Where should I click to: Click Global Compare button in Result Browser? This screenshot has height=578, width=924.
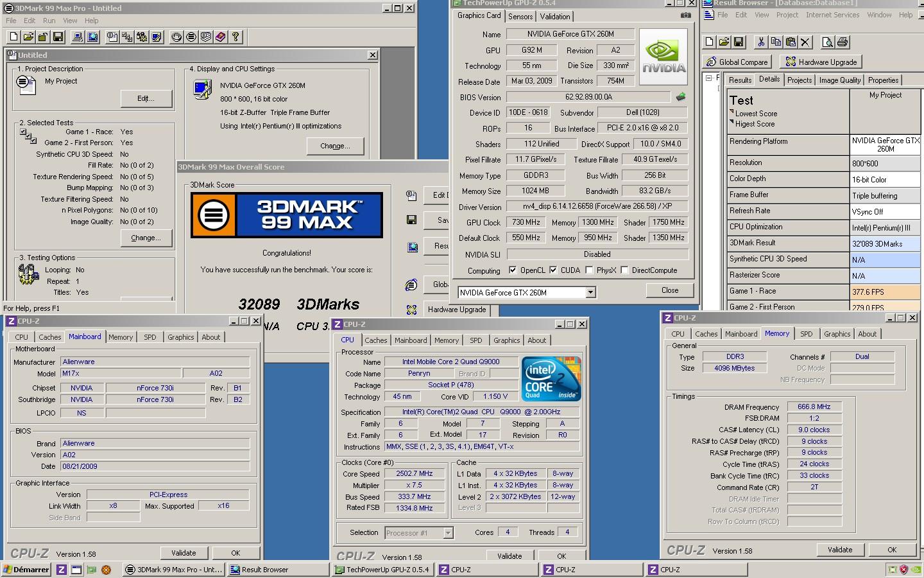(x=738, y=62)
